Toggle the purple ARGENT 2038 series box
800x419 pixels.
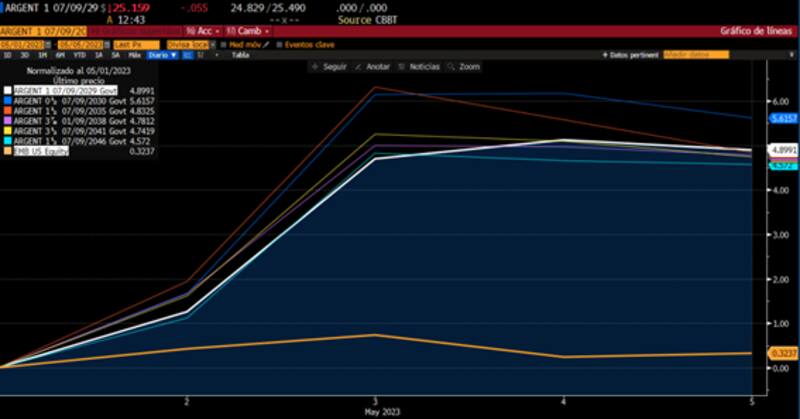(9, 119)
